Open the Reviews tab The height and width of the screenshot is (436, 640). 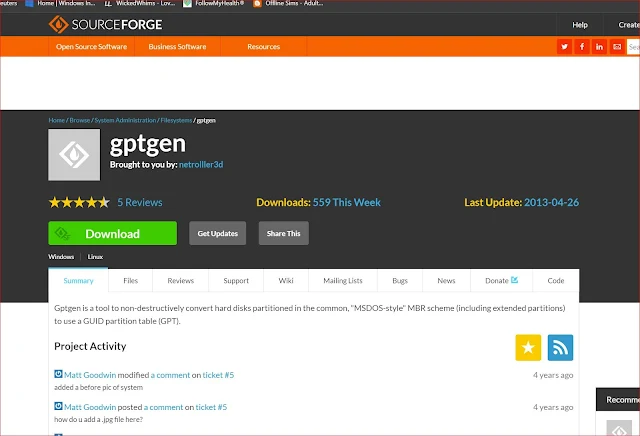click(x=180, y=280)
